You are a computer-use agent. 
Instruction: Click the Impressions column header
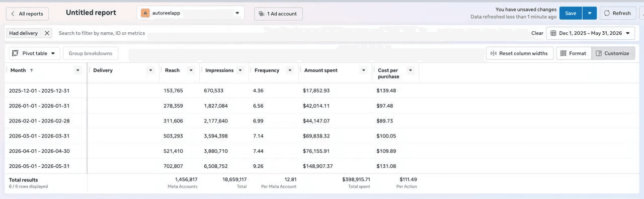(219, 71)
